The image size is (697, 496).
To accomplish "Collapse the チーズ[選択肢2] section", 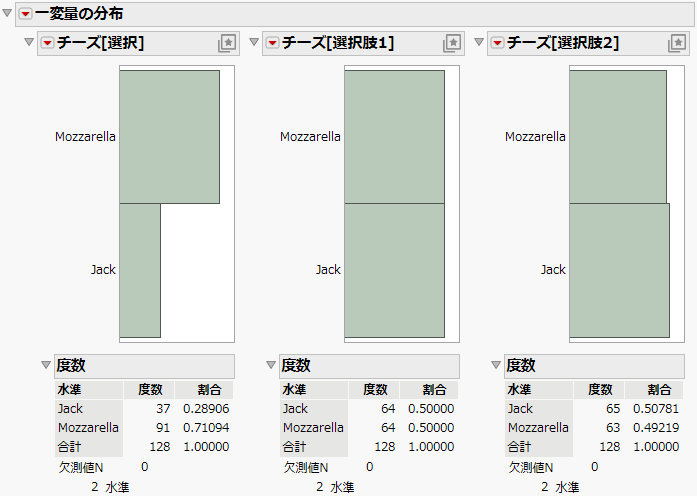I will click(479, 42).
